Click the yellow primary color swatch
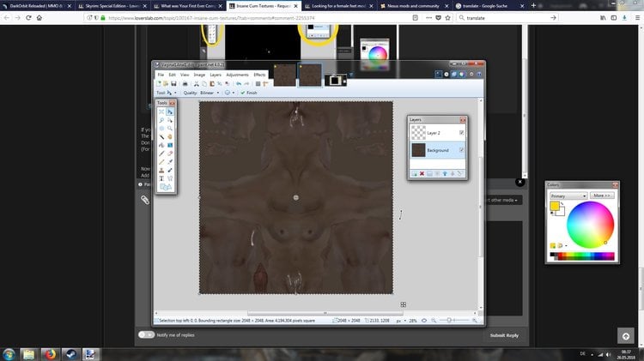The width and height of the screenshot is (644, 361). point(555,206)
